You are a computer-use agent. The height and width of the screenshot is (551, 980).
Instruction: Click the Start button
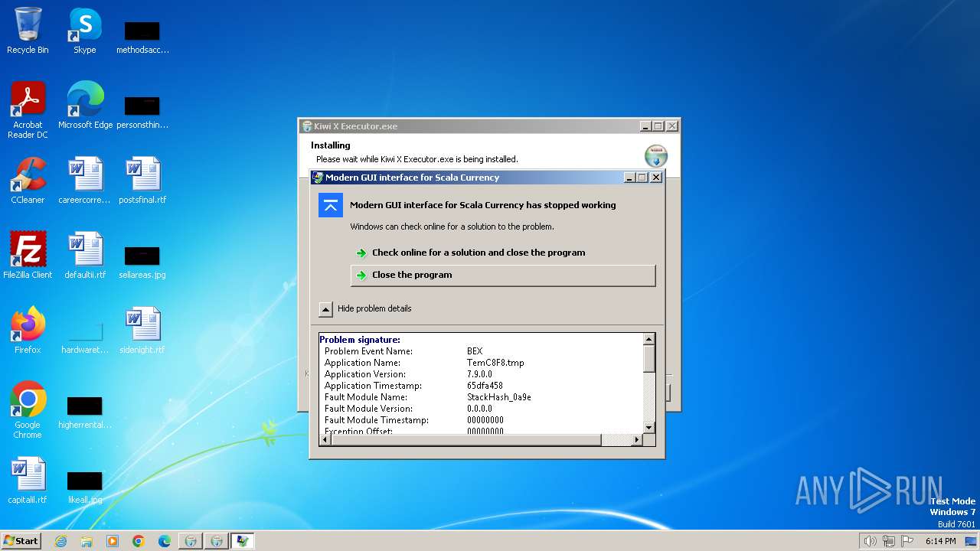tap(21, 541)
